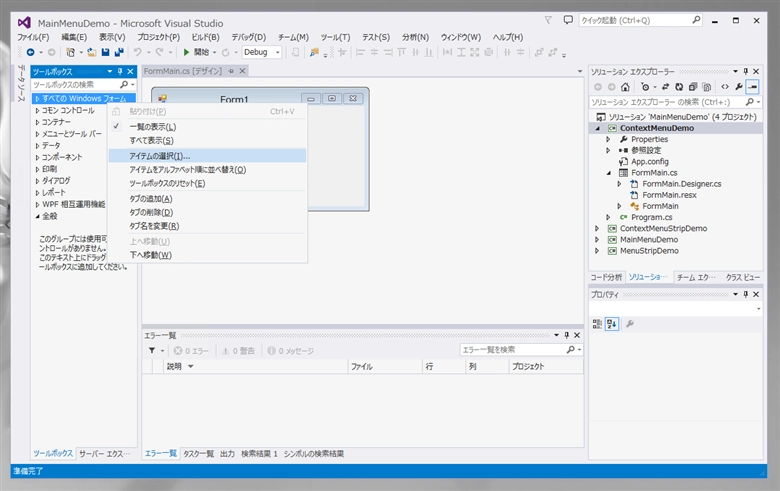Switch to the クラス ビュー tab

point(743,277)
